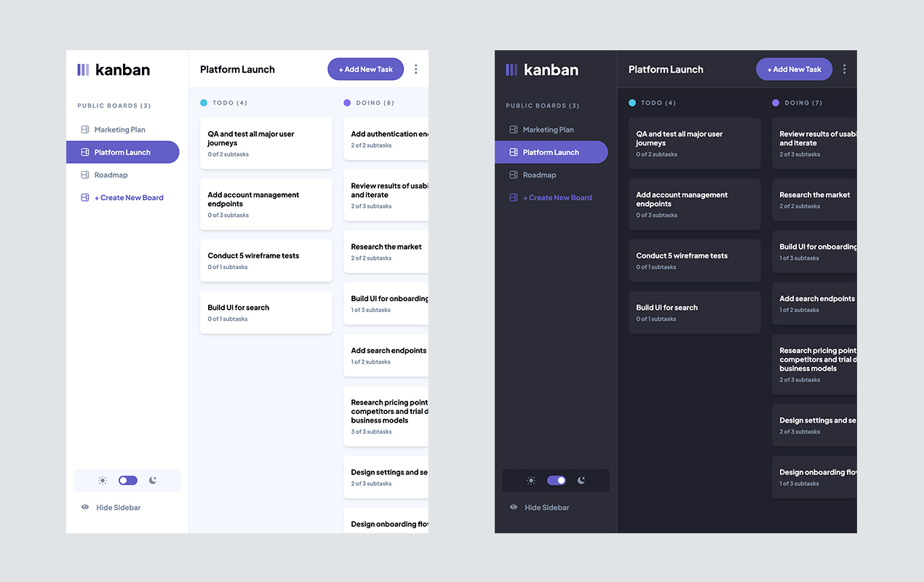Click the board icon beside Roadmap

pos(84,175)
